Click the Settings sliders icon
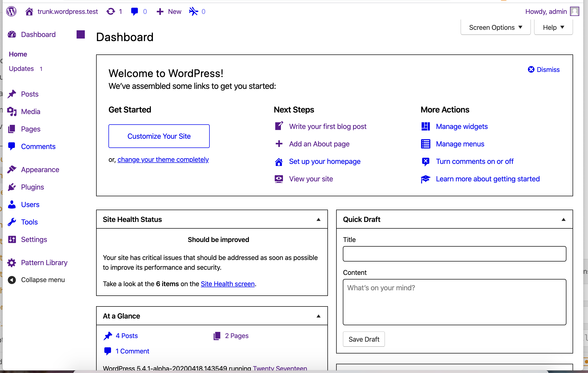The height and width of the screenshot is (373, 588). pos(12,239)
